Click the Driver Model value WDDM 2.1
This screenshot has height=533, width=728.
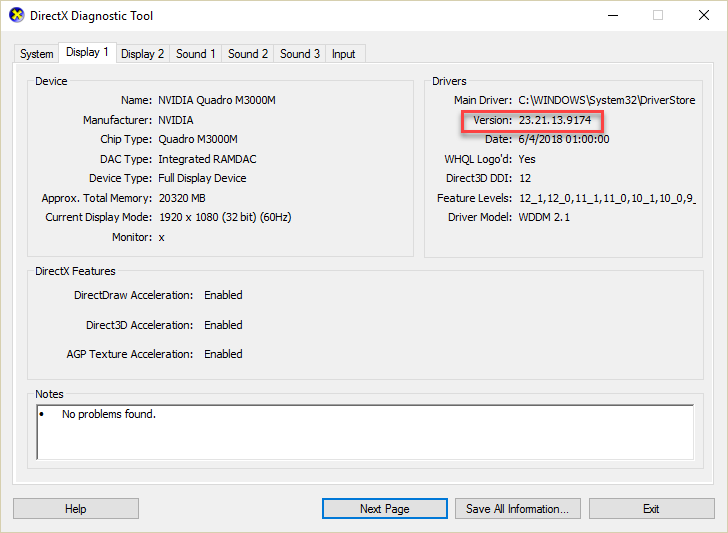point(544,217)
